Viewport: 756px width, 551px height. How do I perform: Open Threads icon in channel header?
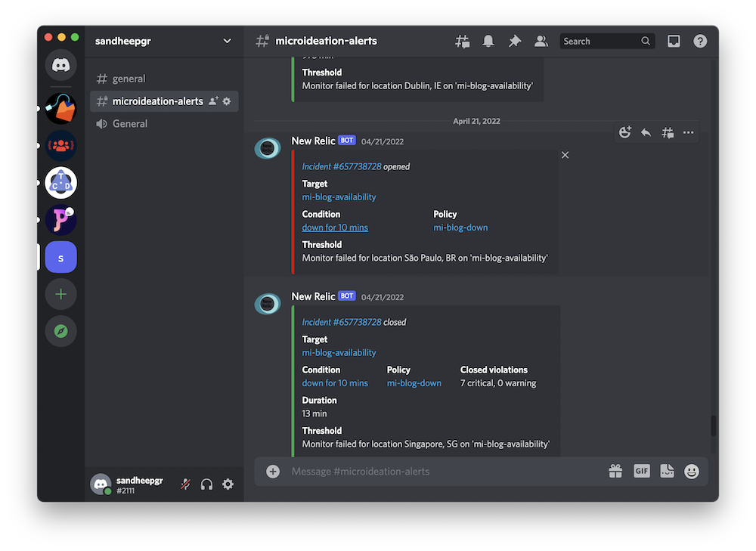click(x=463, y=42)
